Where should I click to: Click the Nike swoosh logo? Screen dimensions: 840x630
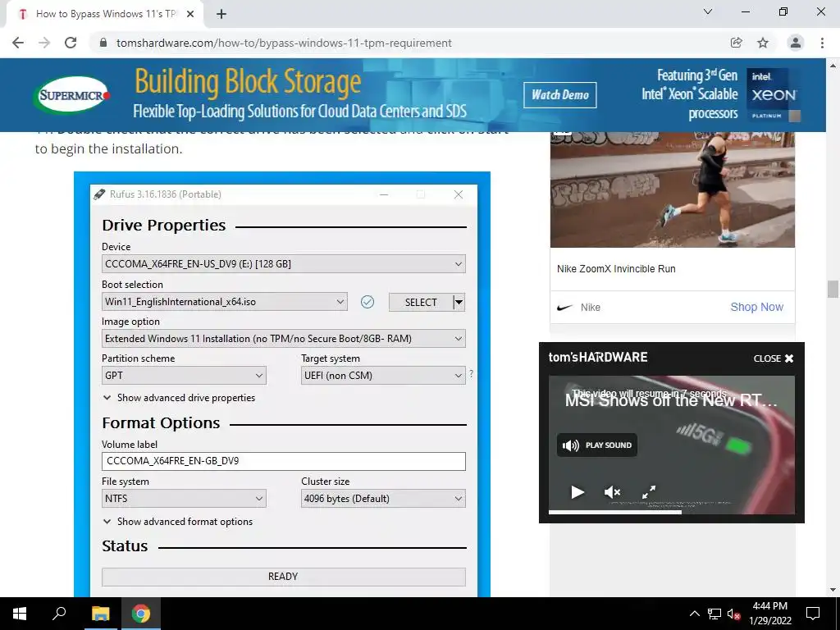(x=564, y=308)
